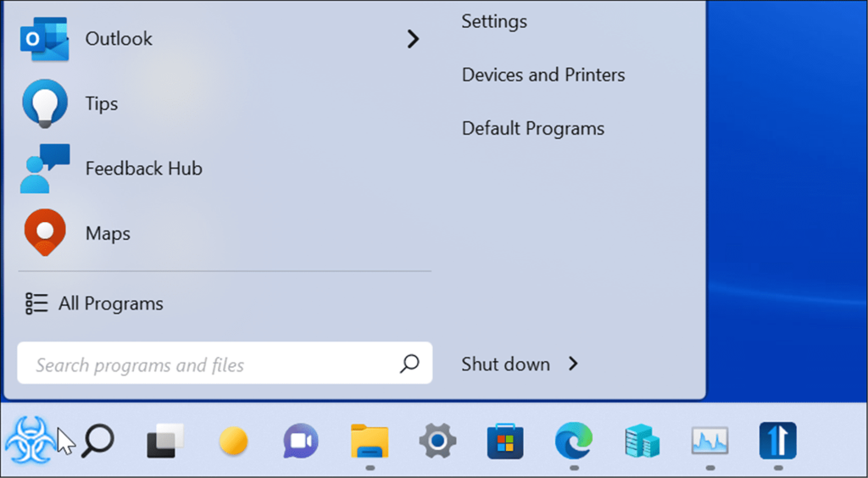
Task: Open the yellow circle taskbar app
Action: tap(233, 441)
